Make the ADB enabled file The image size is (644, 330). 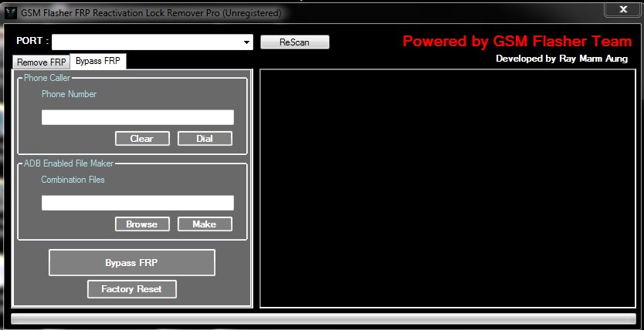click(205, 224)
